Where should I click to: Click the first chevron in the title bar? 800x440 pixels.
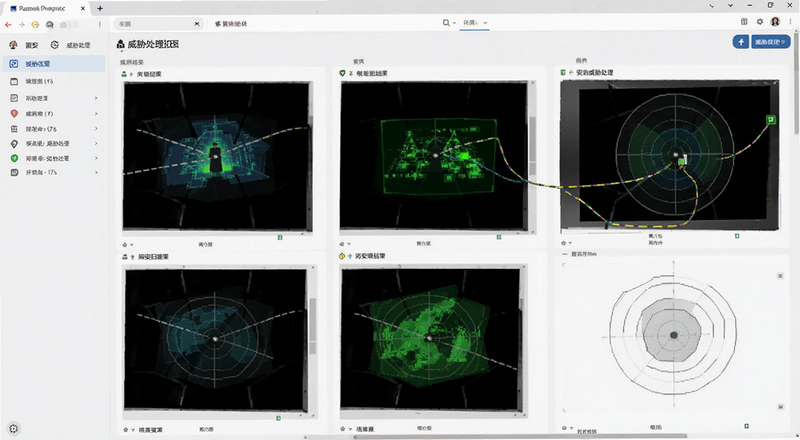point(713,6)
